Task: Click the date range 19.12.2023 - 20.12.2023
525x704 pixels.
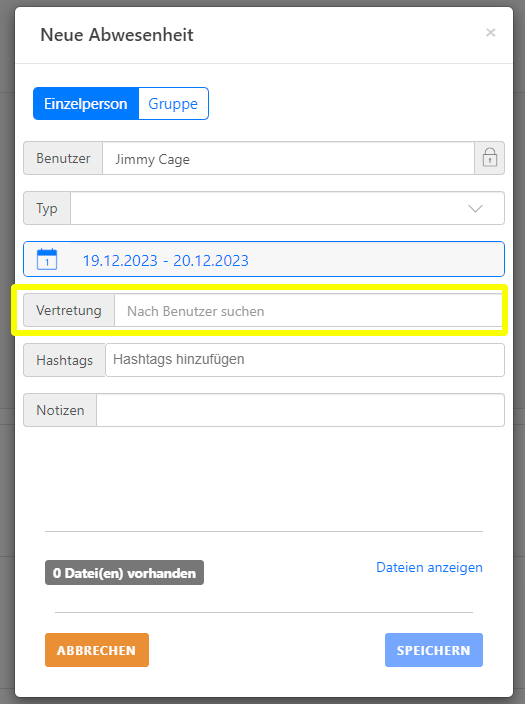Action: coord(166,260)
